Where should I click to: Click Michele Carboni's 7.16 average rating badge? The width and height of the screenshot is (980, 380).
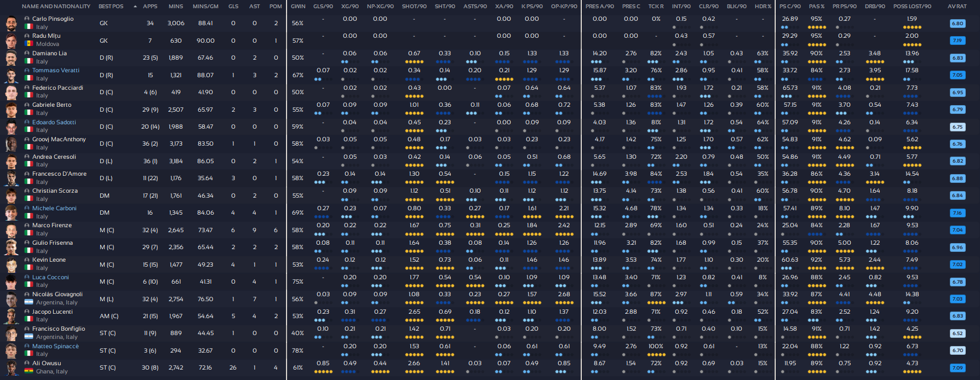point(957,212)
